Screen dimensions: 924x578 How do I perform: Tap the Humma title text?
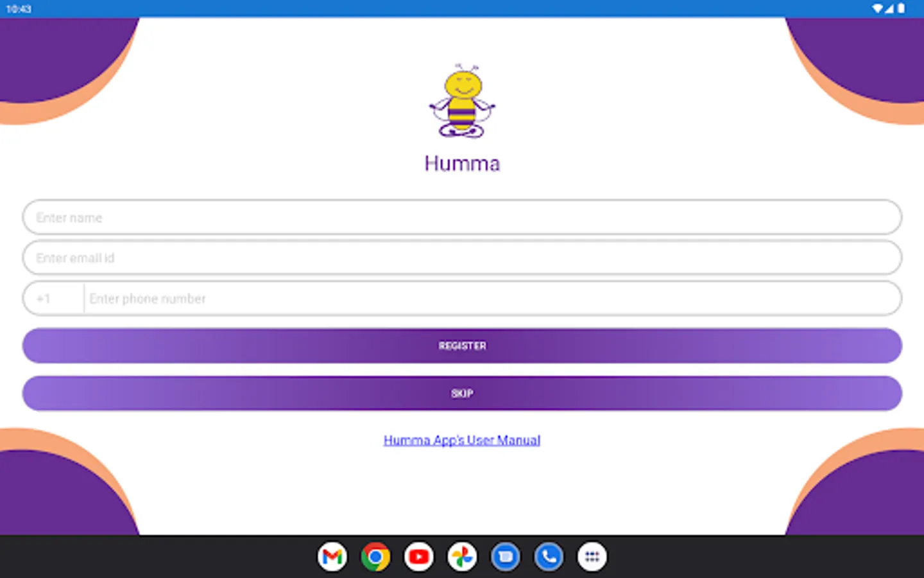click(462, 163)
